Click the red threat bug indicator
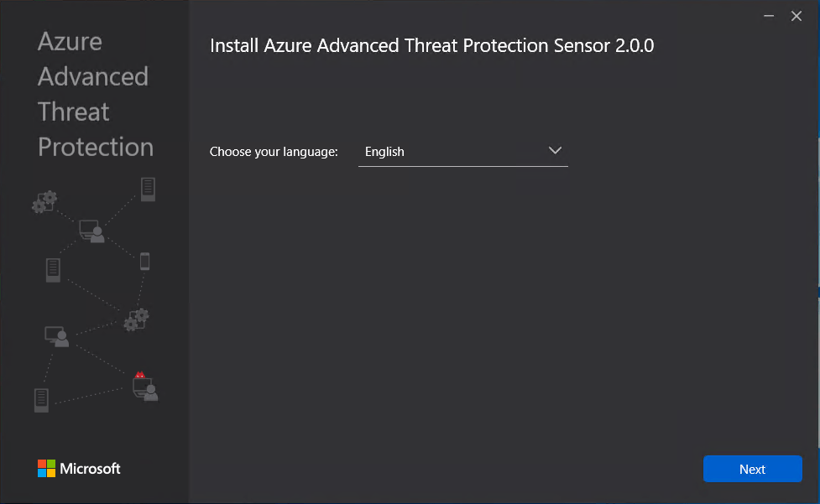Viewport: 820px width, 504px height. click(139, 375)
